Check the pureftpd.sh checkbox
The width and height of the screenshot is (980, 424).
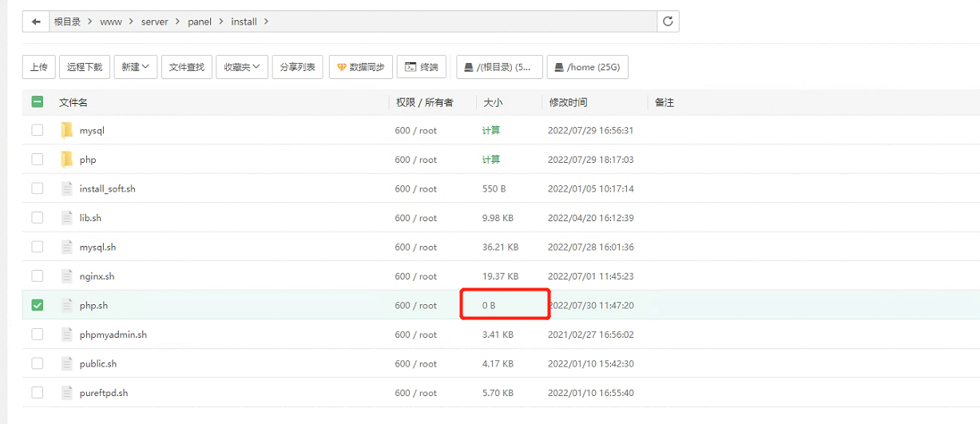[x=38, y=393]
